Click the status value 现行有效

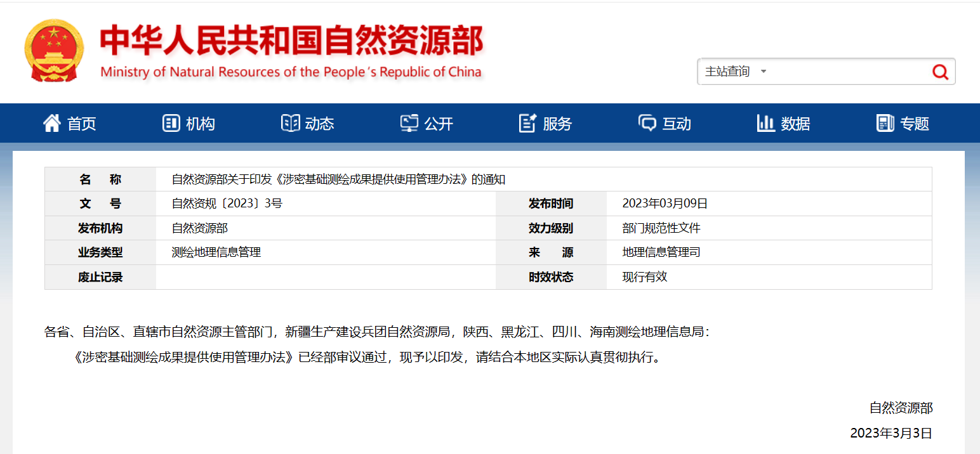(x=645, y=276)
